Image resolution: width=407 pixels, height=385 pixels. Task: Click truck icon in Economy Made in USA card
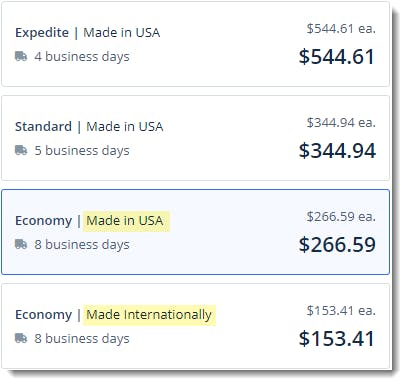(x=21, y=244)
